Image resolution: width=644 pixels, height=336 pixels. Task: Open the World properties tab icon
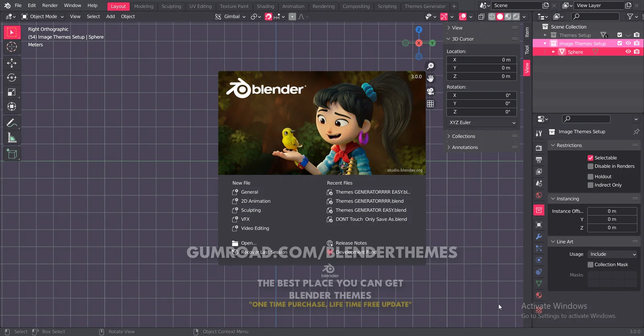[x=539, y=195]
